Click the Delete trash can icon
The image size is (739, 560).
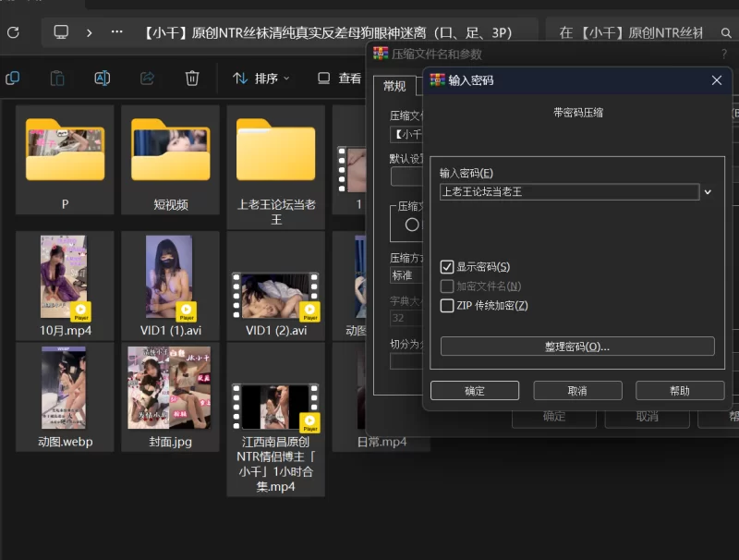click(x=192, y=79)
